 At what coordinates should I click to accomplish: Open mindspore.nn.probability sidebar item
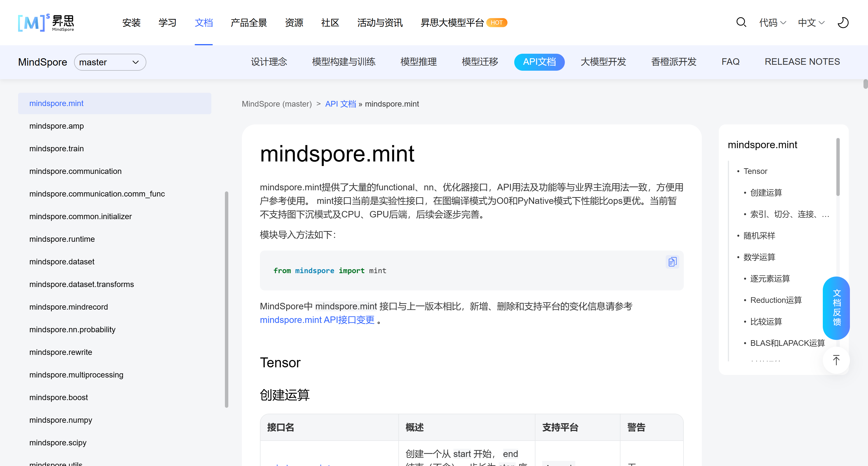pyautogui.click(x=72, y=329)
